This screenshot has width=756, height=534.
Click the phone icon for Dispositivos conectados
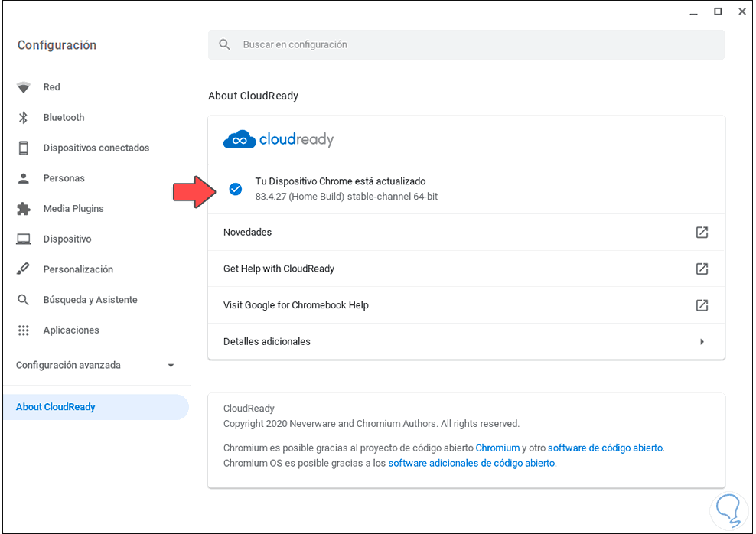(24, 148)
